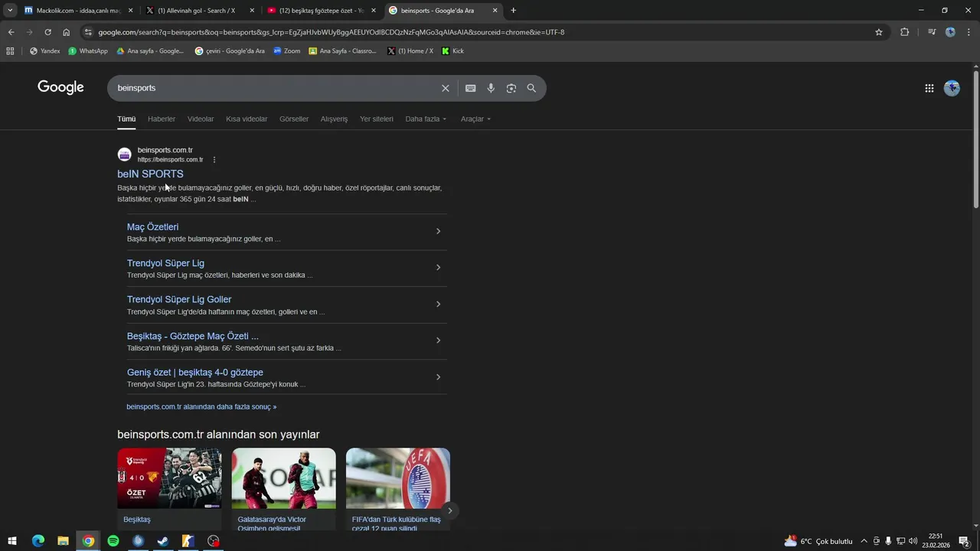The image size is (980, 551).
Task: Expand the Daha fazla dropdown
Action: coord(426,119)
